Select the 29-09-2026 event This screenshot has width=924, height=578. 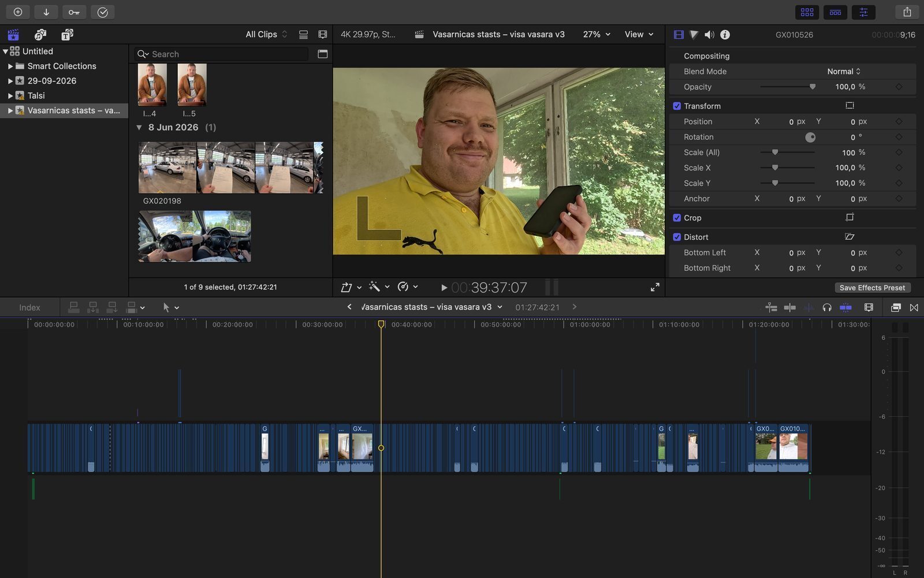click(52, 81)
